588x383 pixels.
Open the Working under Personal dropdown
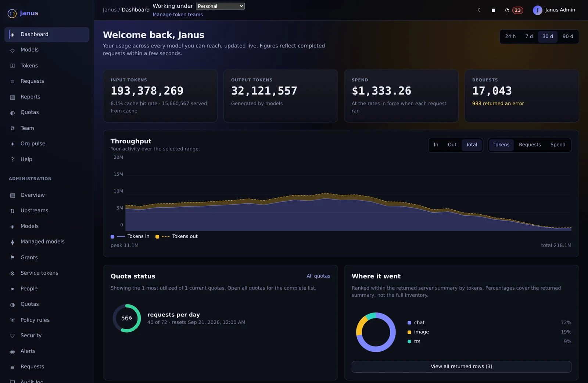pos(220,6)
